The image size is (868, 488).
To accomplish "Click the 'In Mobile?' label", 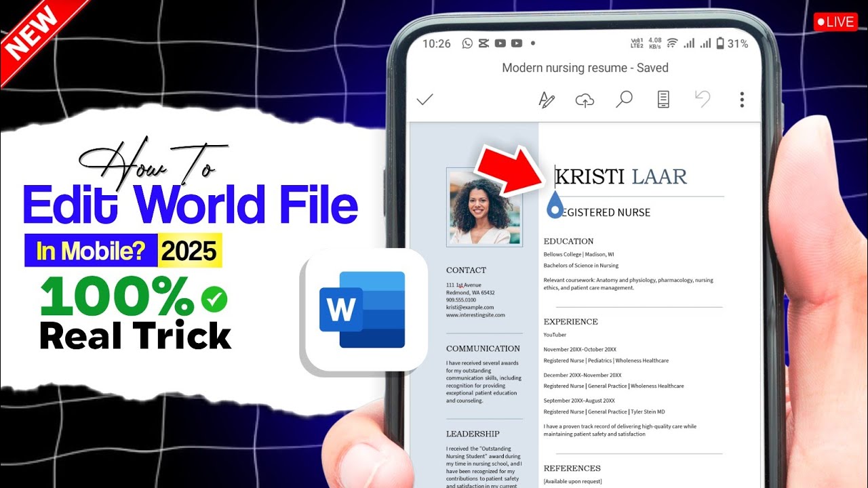I will coord(91,251).
